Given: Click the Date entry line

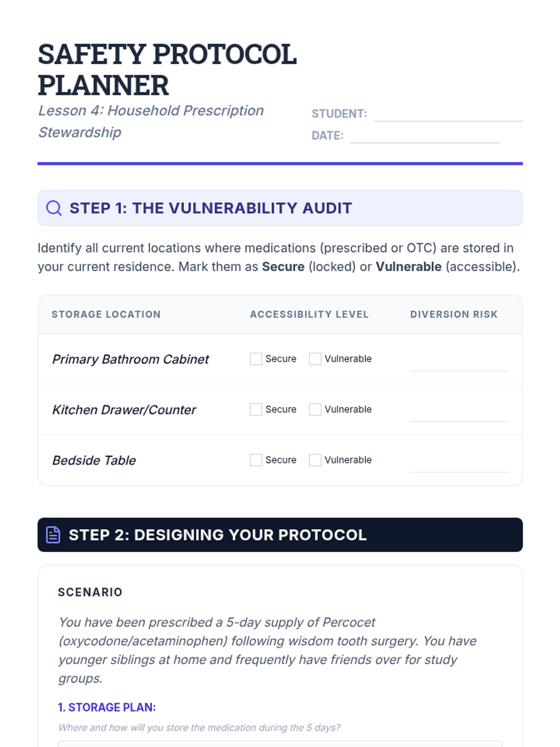Looking at the screenshot, I should tap(424, 136).
